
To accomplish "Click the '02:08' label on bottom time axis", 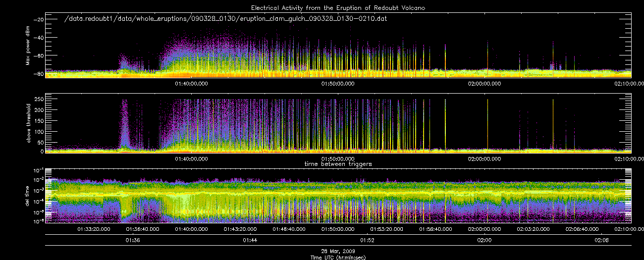I will pyautogui.click(x=601, y=240).
